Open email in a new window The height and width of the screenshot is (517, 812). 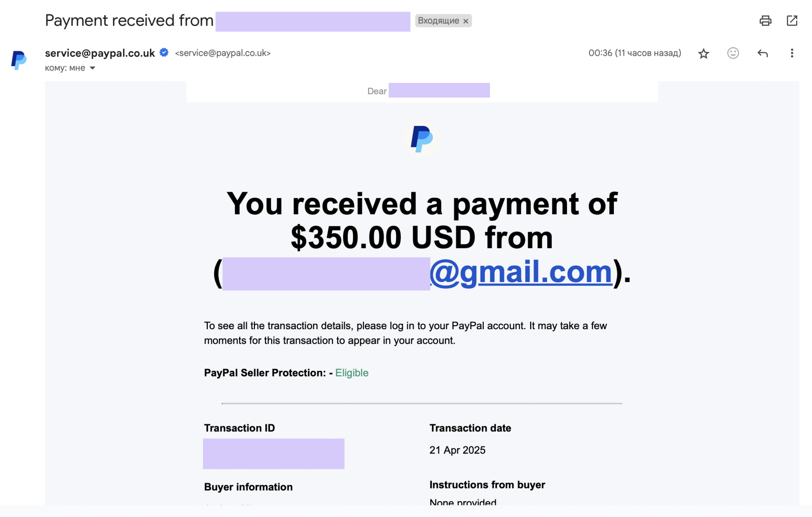click(792, 21)
